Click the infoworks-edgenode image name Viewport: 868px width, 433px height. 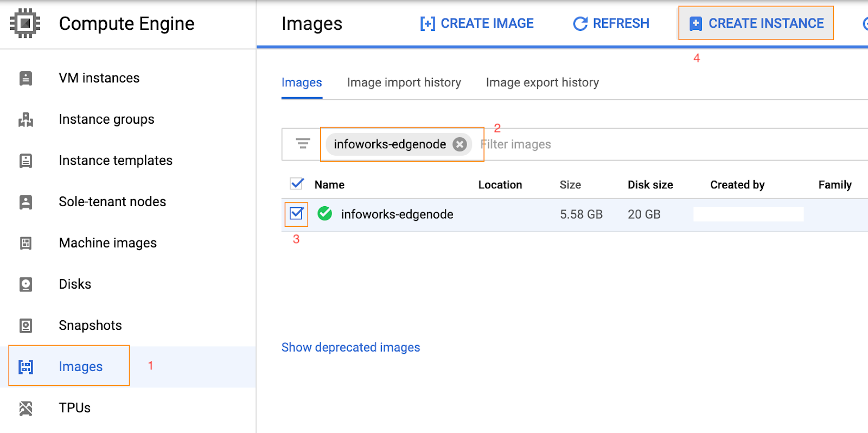(x=397, y=214)
